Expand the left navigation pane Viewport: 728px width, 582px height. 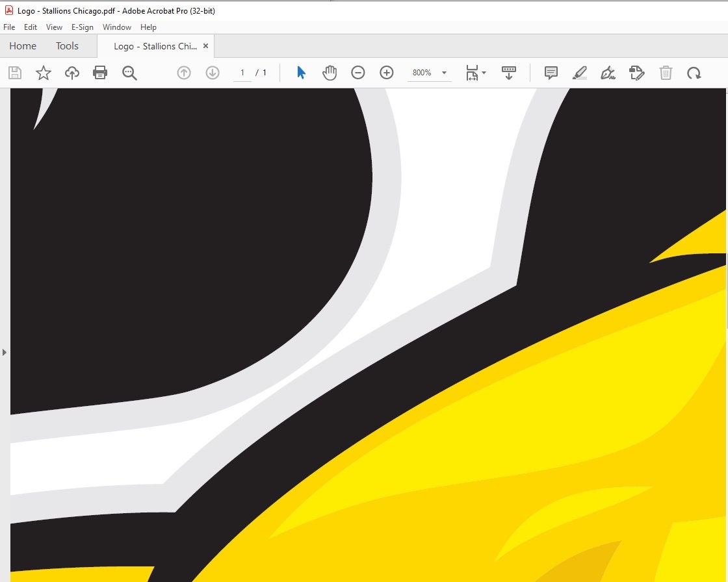pyautogui.click(x=4, y=352)
